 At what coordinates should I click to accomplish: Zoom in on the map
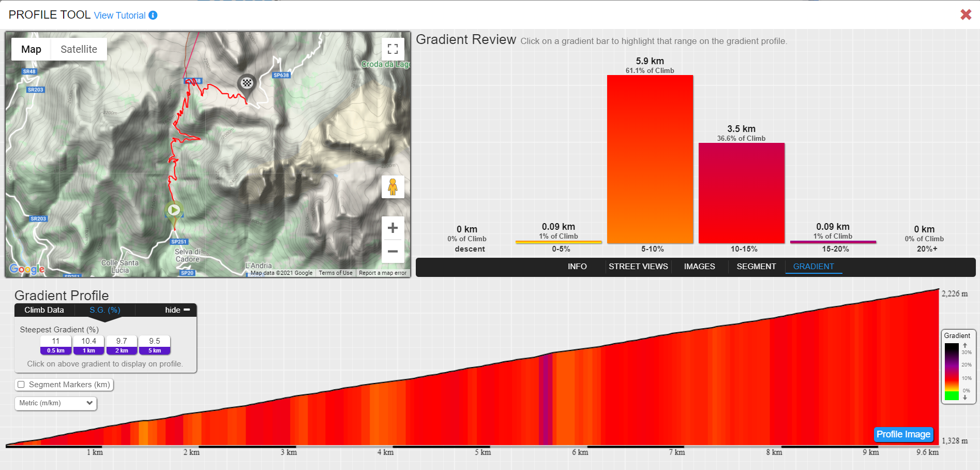pyautogui.click(x=393, y=228)
